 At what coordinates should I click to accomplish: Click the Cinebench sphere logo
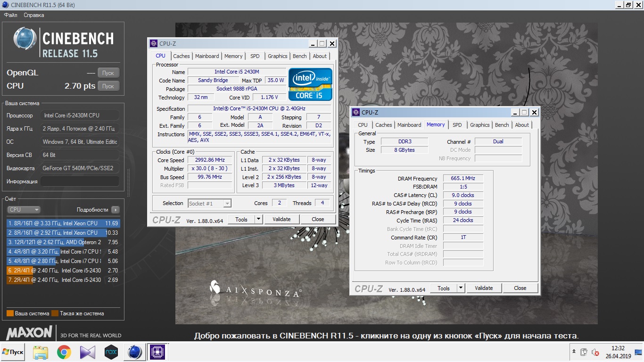[x=25, y=39]
